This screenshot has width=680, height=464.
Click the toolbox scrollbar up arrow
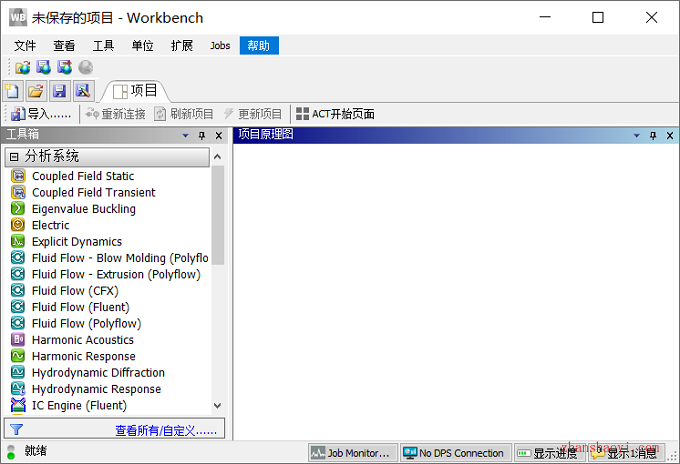tap(218, 157)
